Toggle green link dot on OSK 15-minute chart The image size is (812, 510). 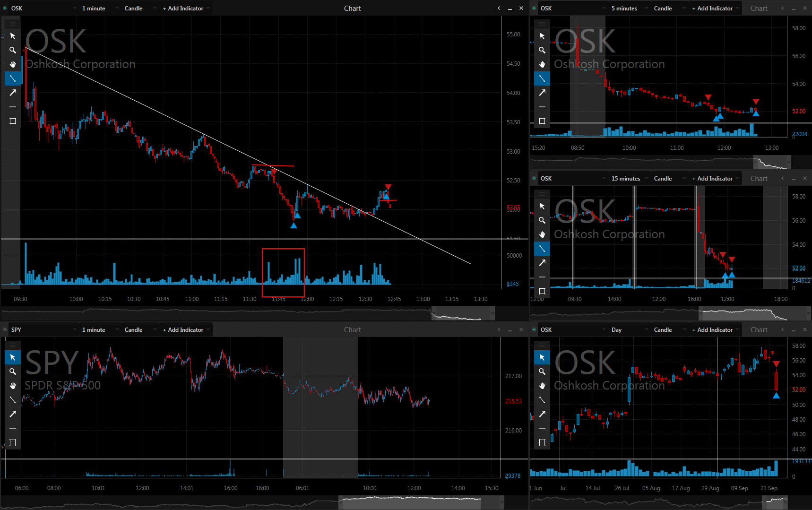[534, 178]
